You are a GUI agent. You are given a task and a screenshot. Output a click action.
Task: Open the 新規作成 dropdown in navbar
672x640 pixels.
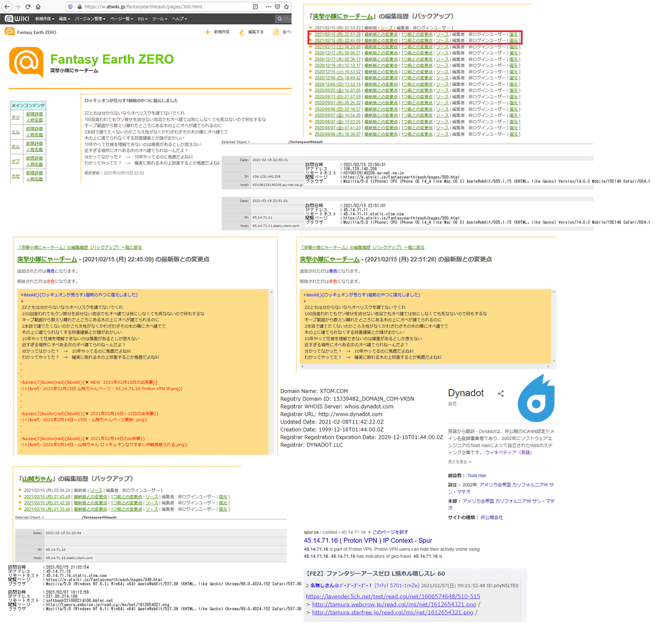(x=45, y=19)
